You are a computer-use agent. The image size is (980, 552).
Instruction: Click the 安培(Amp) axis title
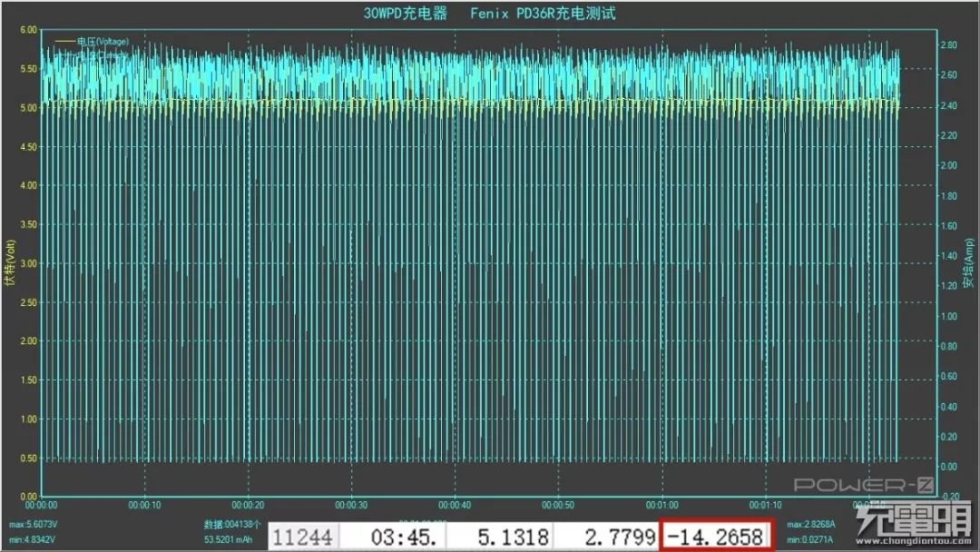point(969,262)
